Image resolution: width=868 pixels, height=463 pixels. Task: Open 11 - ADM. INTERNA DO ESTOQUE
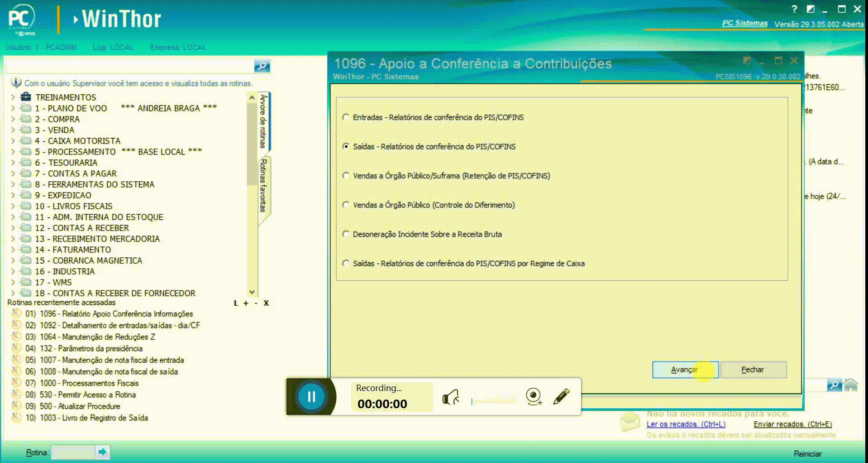click(99, 217)
